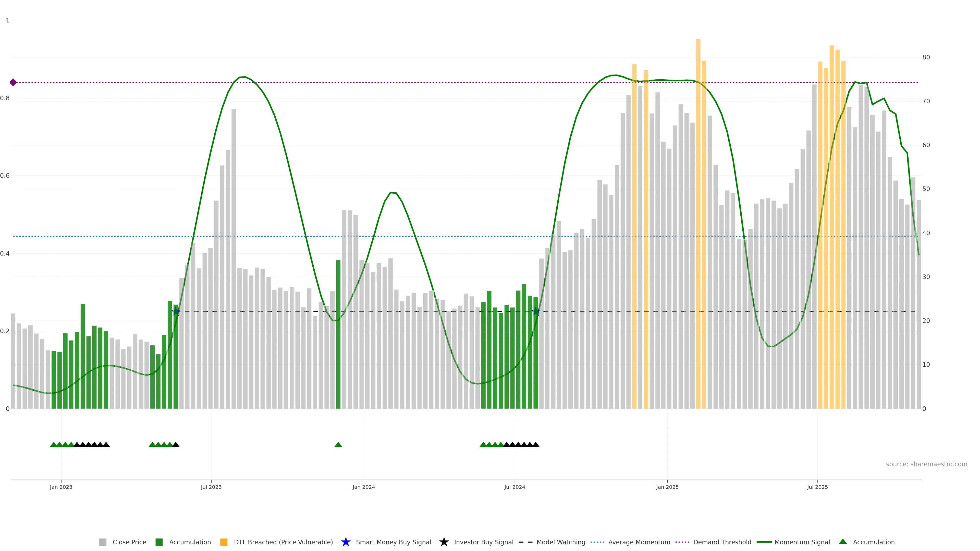Viewport: 980px width, 551px height.
Task: Toggle DTL Breached (Price Vulnerable) legend entry
Action: point(283,542)
